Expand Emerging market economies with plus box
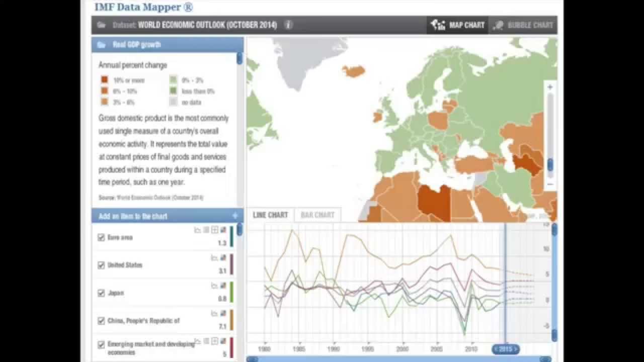 point(215,341)
